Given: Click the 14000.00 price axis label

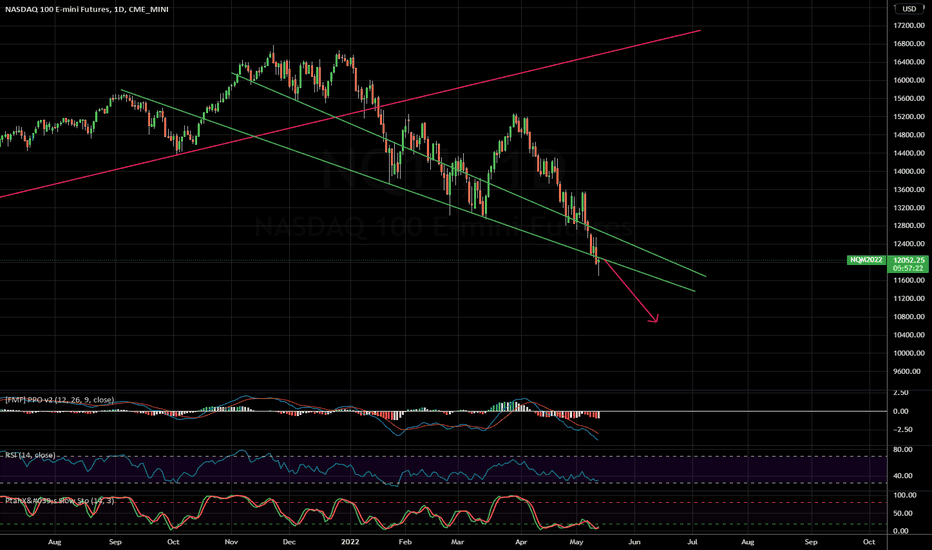Looking at the screenshot, I should (x=909, y=171).
